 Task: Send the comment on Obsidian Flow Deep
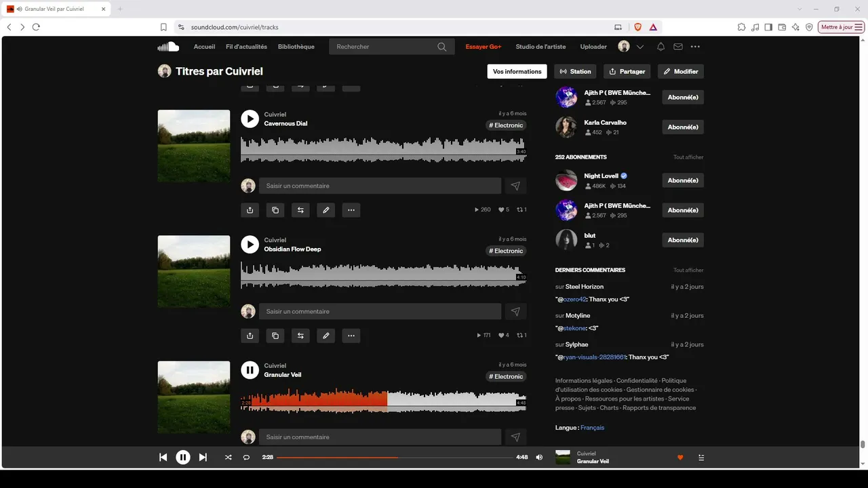515,311
